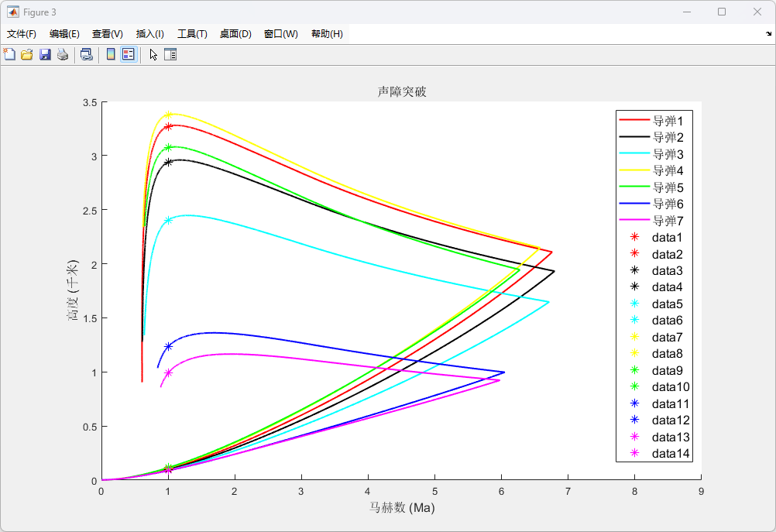Image resolution: width=776 pixels, height=532 pixels.
Task: Enable the Edit Plot arrow tool
Action: pyautogui.click(x=153, y=54)
